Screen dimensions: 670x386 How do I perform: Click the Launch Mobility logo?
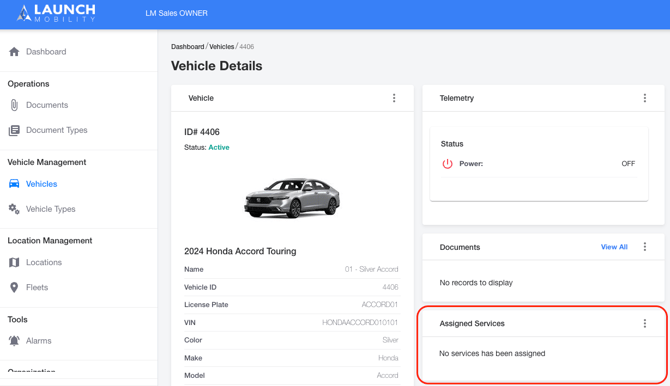[56, 13]
